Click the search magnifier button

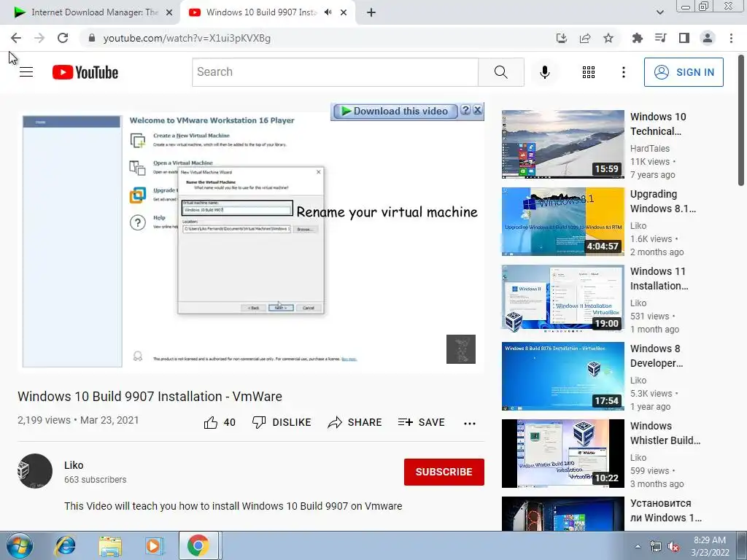(500, 72)
